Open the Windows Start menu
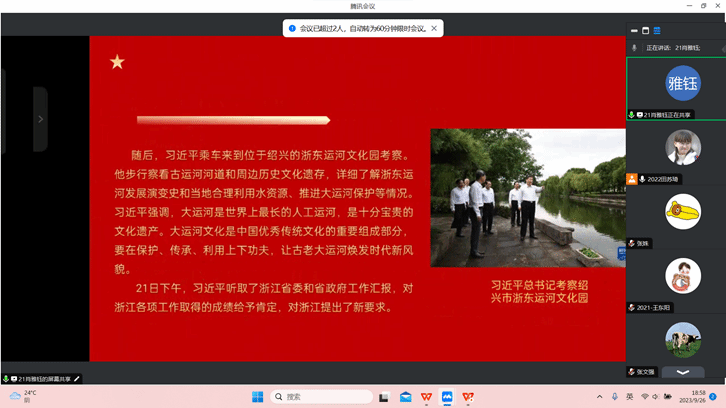The image size is (726, 408). [x=257, y=397]
